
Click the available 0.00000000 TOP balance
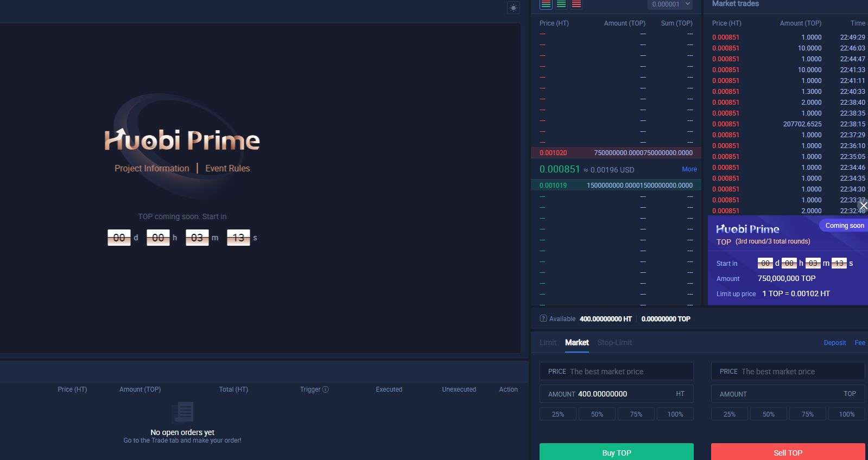666,319
